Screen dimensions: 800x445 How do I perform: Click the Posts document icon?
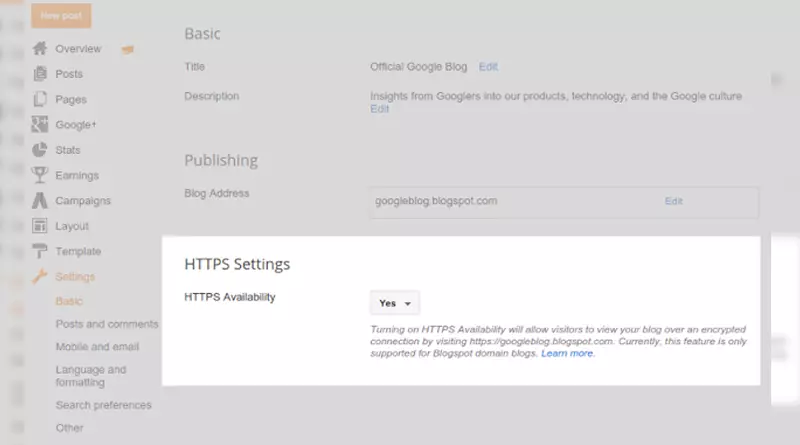pos(40,73)
